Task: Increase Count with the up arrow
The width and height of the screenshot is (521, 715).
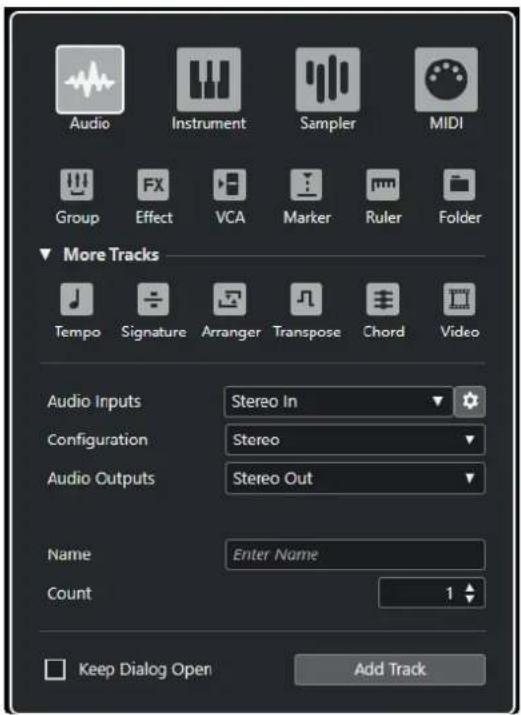Action: [470, 588]
